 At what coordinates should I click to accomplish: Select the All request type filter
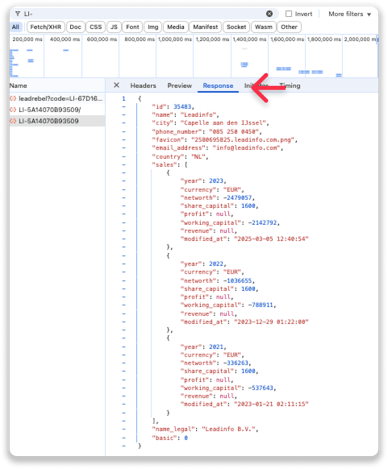16,27
